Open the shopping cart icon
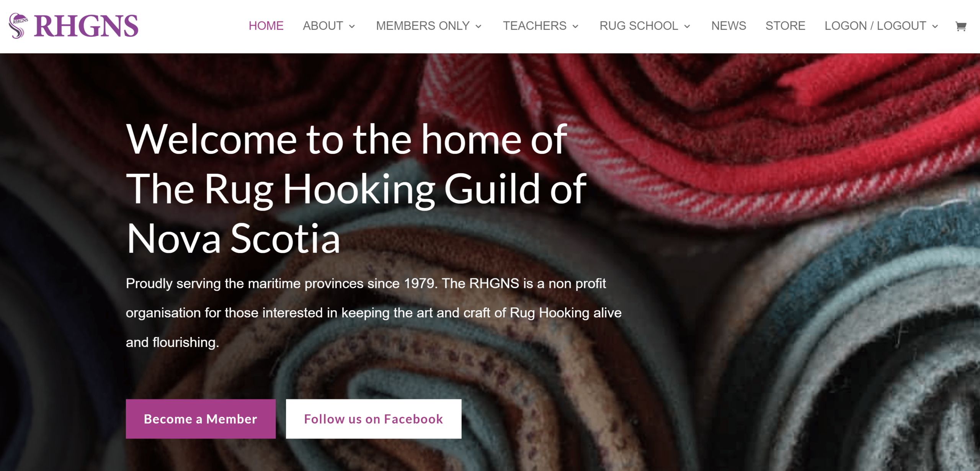The height and width of the screenshot is (471, 980). (x=961, y=26)
